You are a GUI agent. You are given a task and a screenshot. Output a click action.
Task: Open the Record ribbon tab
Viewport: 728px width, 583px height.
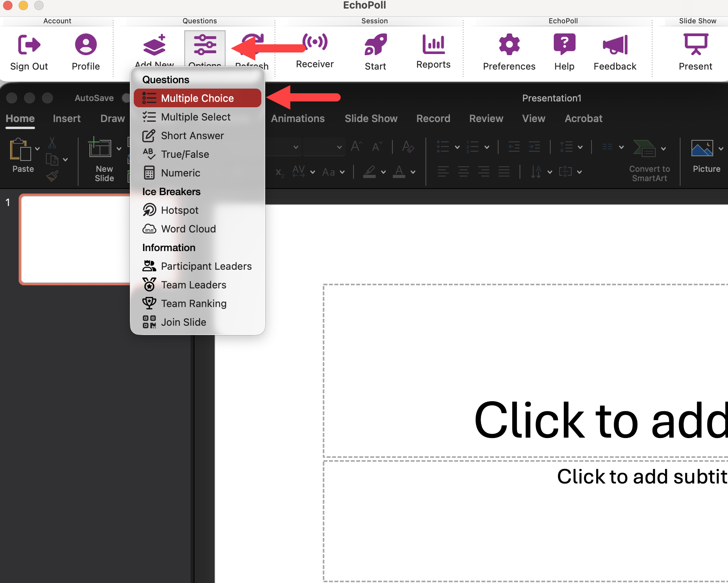point(433,119)
